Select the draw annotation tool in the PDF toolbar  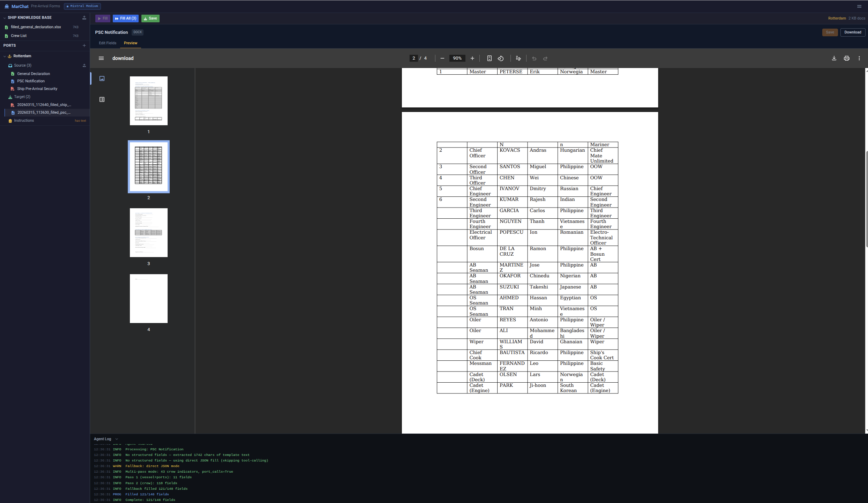click(x=518, y=58)
